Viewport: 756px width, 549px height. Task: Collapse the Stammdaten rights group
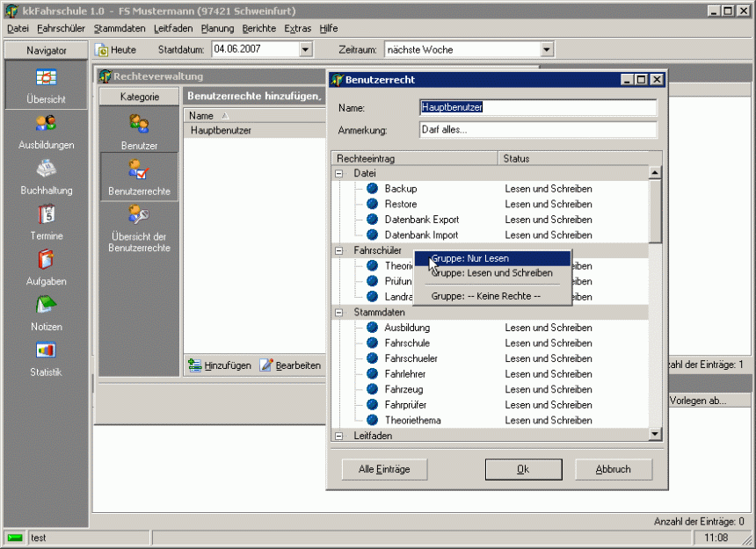(339, 312)
